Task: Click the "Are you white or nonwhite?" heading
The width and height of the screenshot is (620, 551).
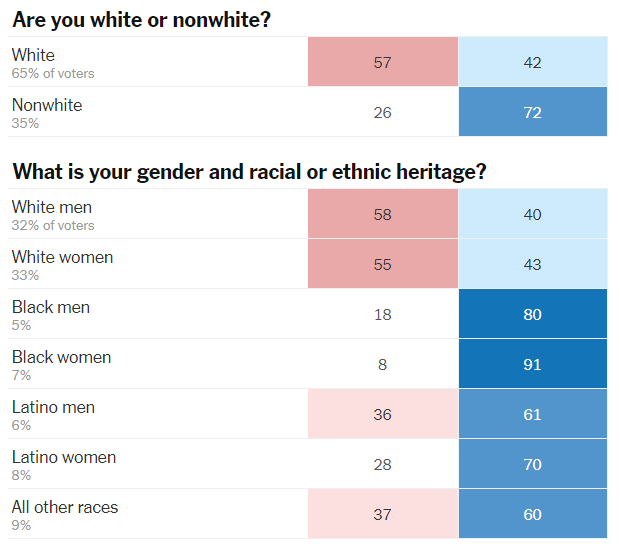Action: 141,20
